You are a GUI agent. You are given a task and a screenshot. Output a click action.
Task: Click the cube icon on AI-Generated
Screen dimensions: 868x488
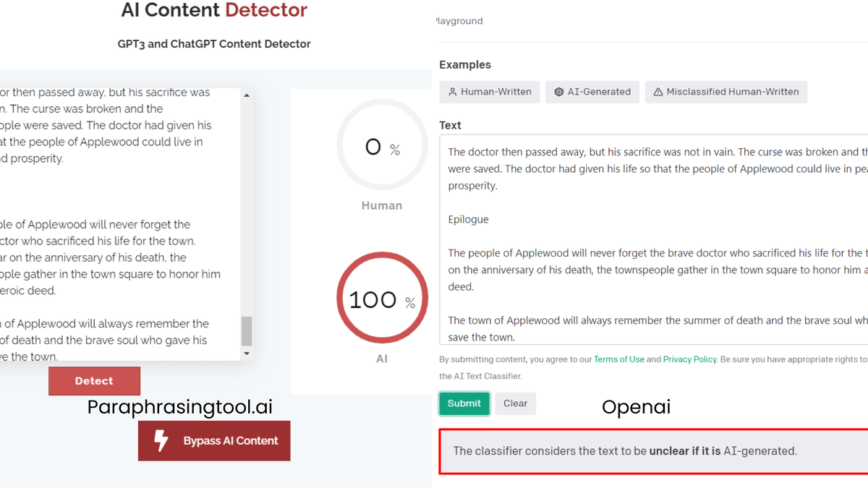click(x=559, y=92)
